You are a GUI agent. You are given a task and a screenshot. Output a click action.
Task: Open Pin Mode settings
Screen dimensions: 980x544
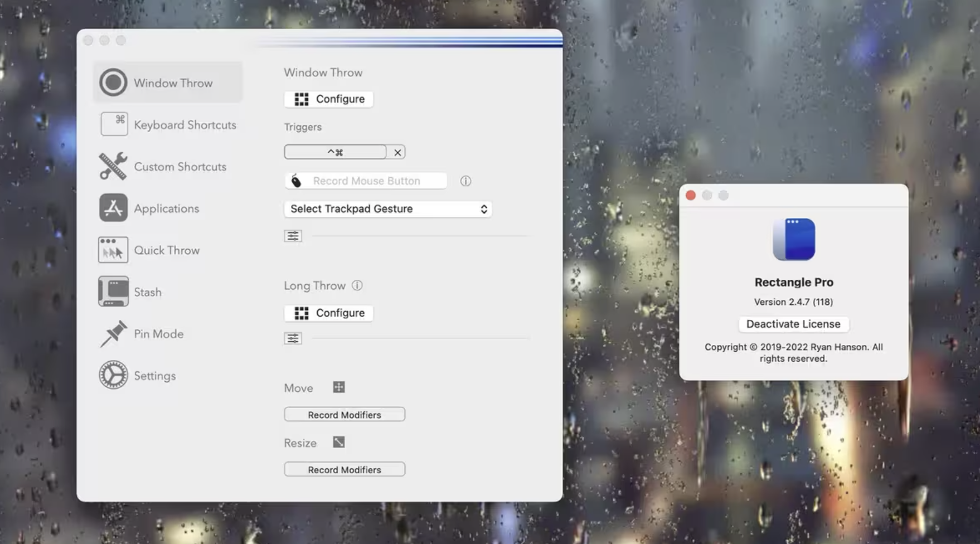click(x=158, y=333)
